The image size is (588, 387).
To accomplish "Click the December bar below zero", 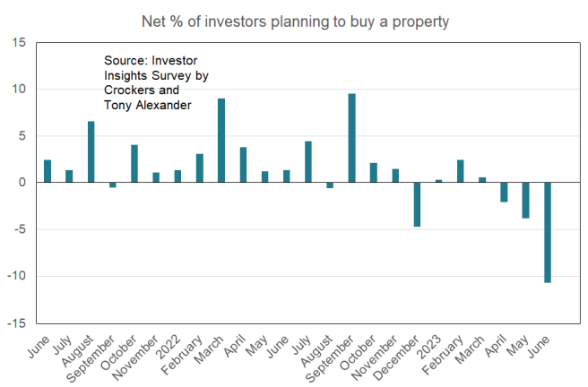I will tap(417, 204).
